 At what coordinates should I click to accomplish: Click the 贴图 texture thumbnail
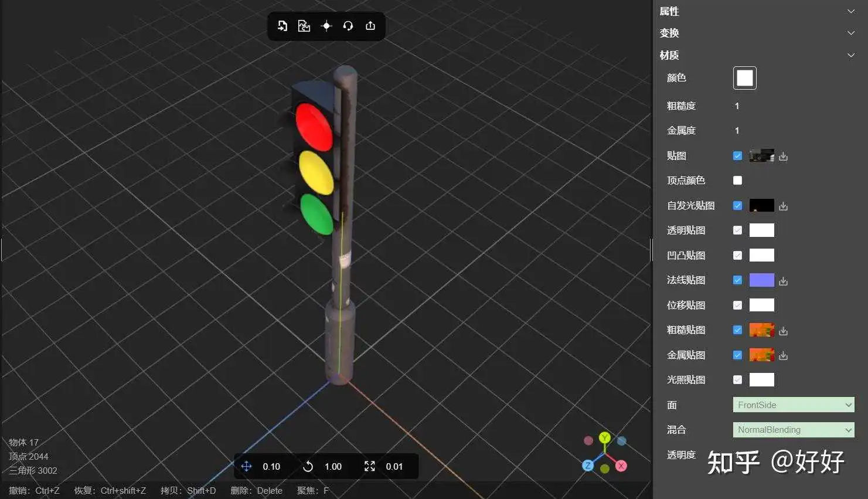pos(762,155)
